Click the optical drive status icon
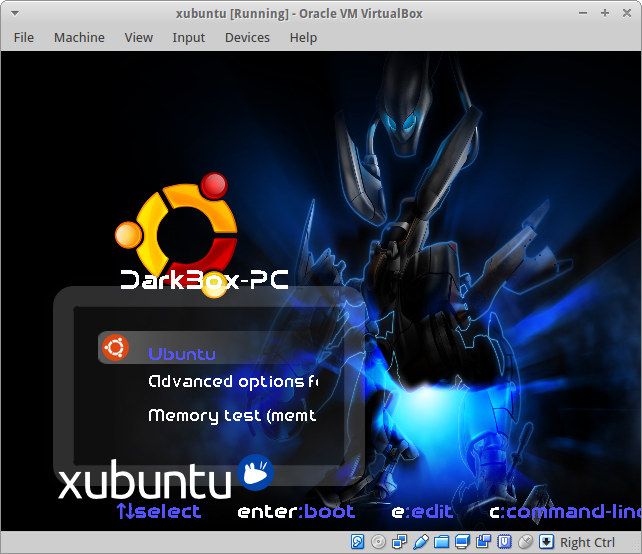642x554 pixels. point(378,542)
